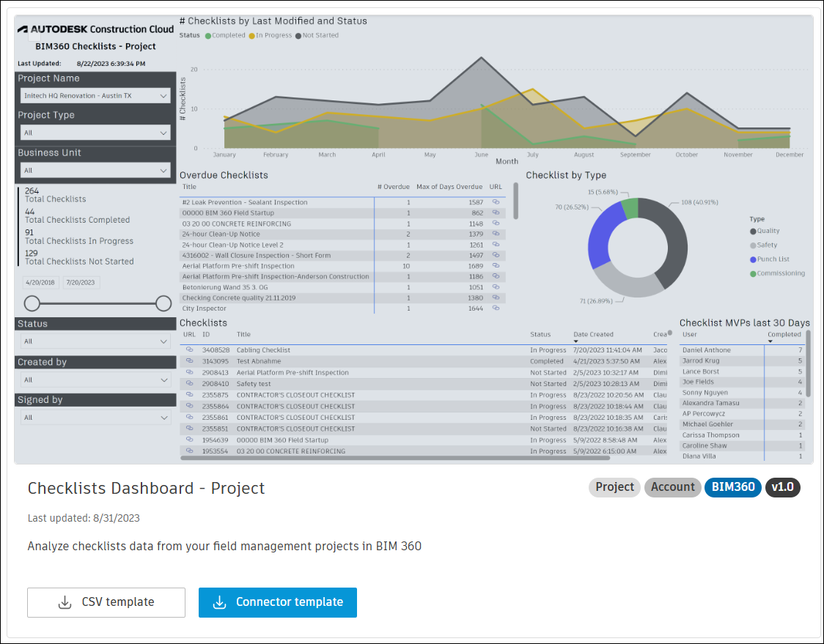
Task: Select the Safety type legend entry
Action: pos(764,245)
